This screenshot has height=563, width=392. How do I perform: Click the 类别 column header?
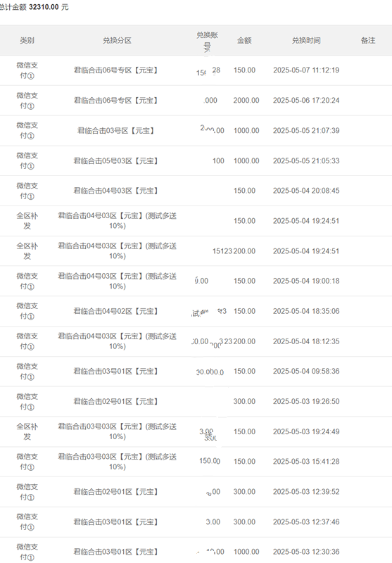27,41
